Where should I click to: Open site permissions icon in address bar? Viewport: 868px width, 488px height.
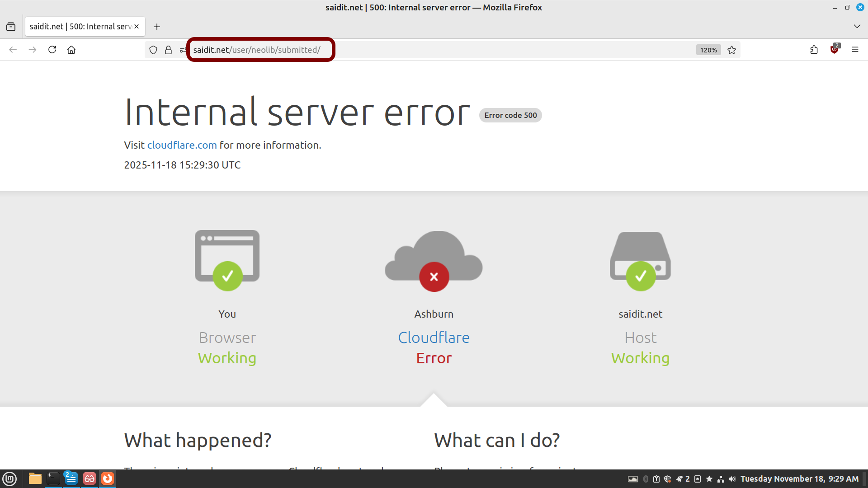pyautogui.click(x=183, y=50)
